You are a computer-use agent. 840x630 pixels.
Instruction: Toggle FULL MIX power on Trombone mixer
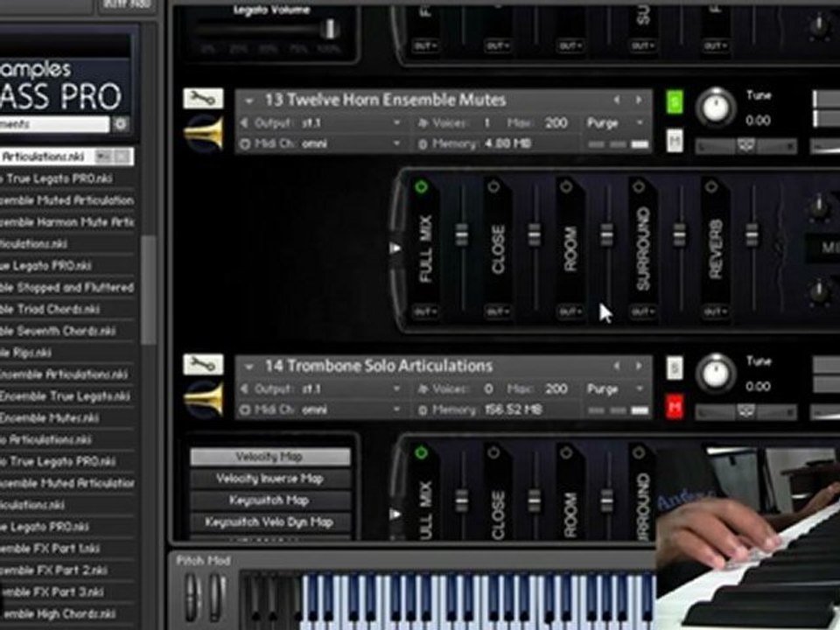coord(421,452)
